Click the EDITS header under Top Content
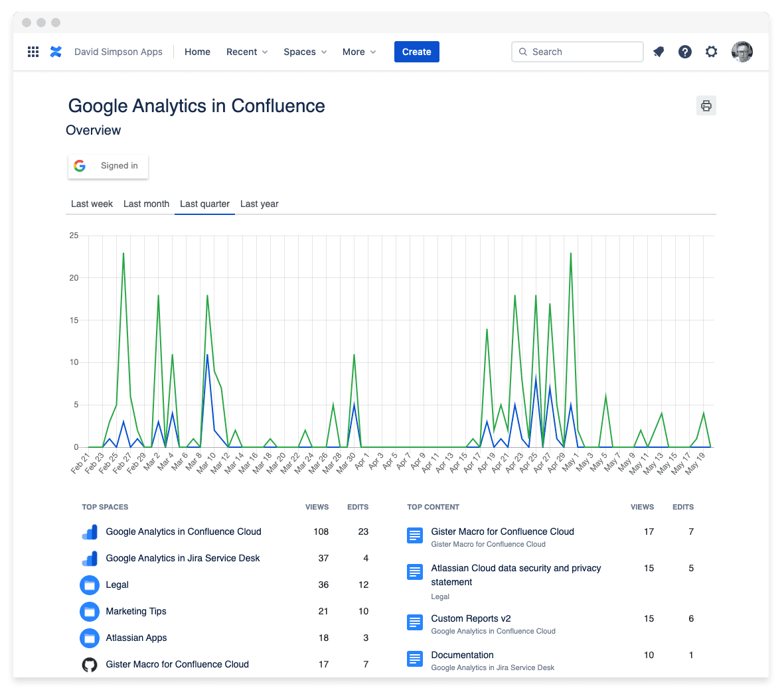 pyautogui.click(x=683, y=507)
